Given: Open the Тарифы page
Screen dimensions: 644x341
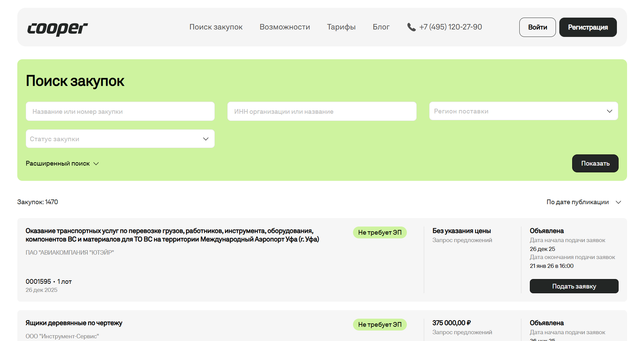Looking at the screenshot, I should (341, 27).
